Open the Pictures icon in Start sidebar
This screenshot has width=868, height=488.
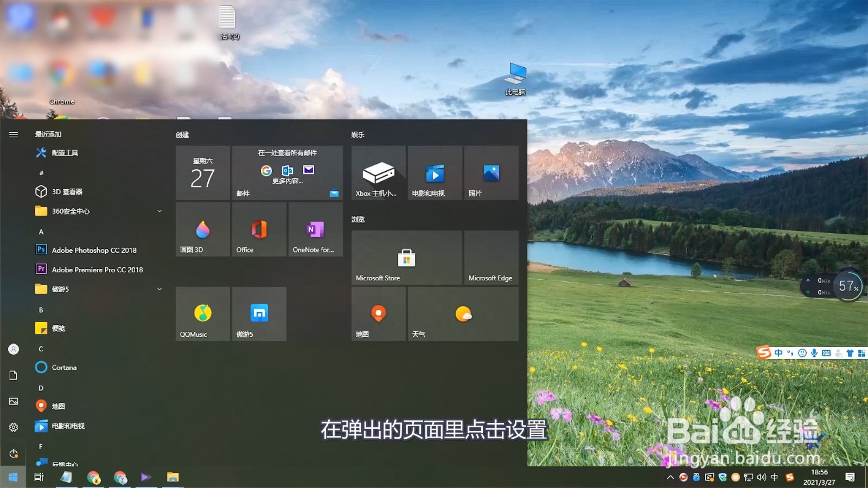pyautogui.click(x=14, y=401)
